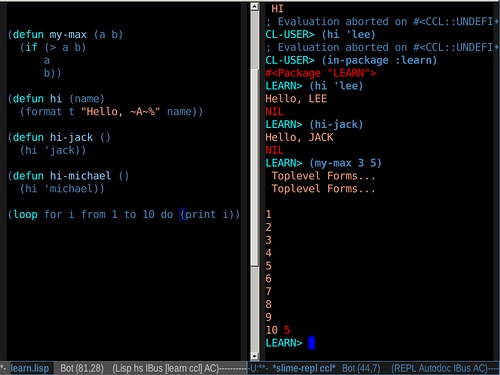The width and height of the screenshot is (500, 375).
Task: Click the "LEARN> (hi 'lee)" input line
Action: (x=314, y=86)
